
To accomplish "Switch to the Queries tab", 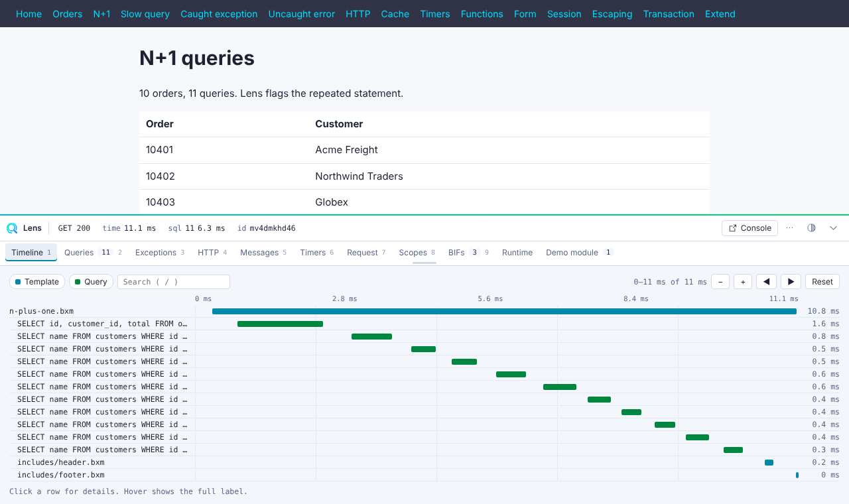I will tap(94, 253).
